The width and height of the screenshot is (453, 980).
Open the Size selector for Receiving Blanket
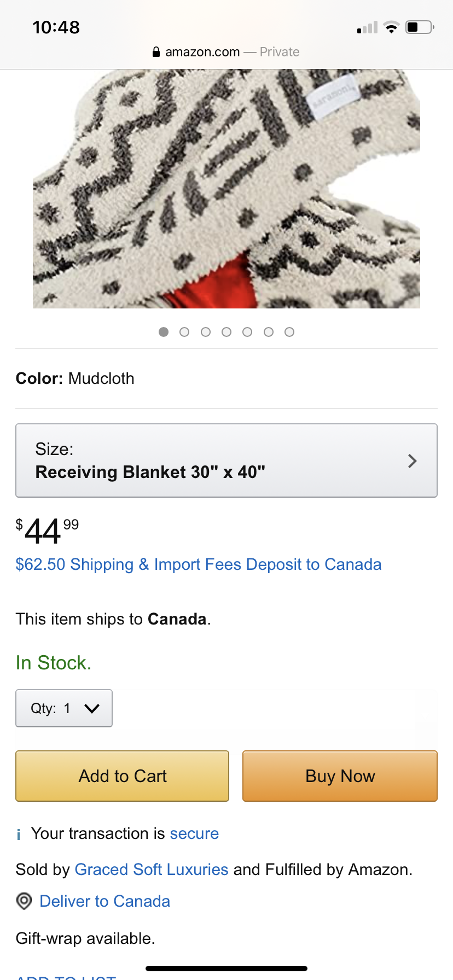tap(226, 460)
